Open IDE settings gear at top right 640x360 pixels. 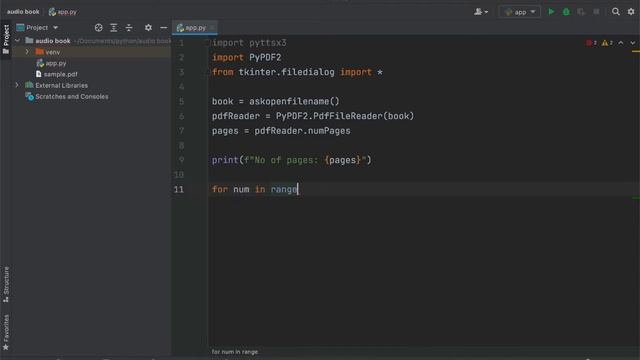[x=631, y=12]
